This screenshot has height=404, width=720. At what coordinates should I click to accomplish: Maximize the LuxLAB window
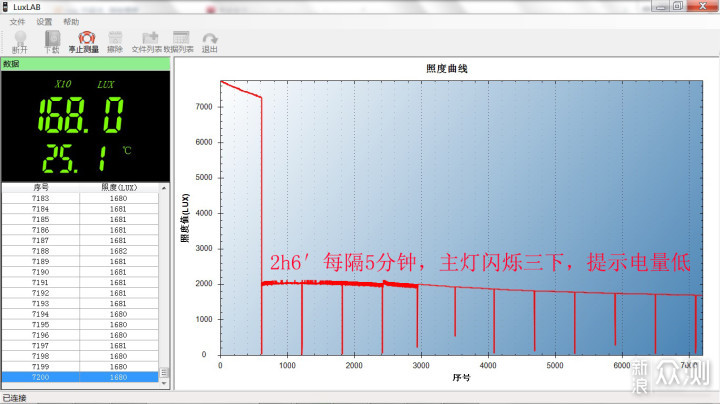click(x=678, y=6)
